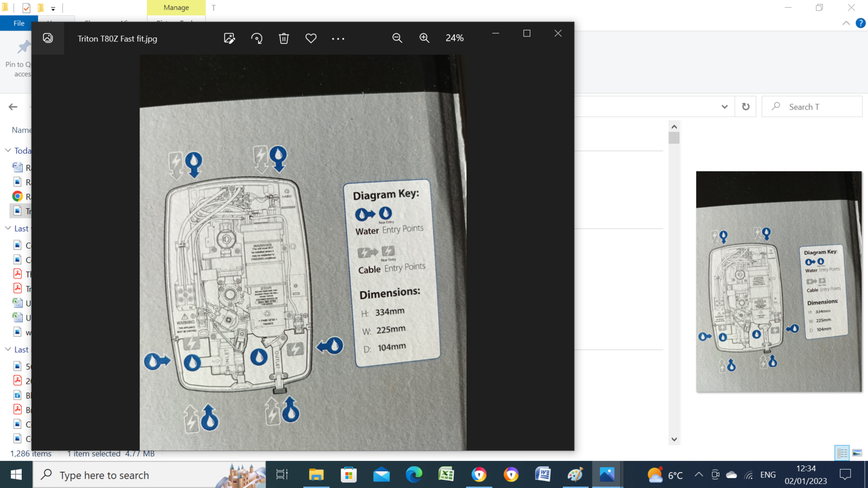Rotate the Triton T80Z photo
Viewport: 868px width, 488px height.
point(257,38)
